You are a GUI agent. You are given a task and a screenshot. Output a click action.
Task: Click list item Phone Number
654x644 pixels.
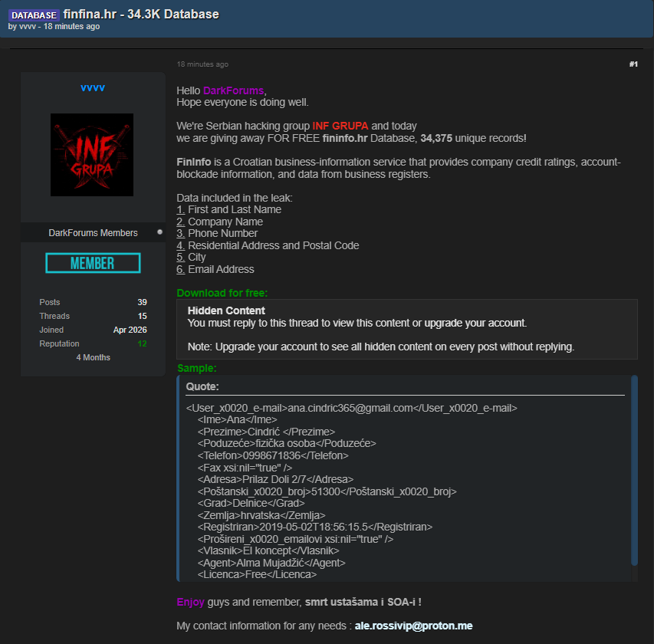tap(222, 233)
